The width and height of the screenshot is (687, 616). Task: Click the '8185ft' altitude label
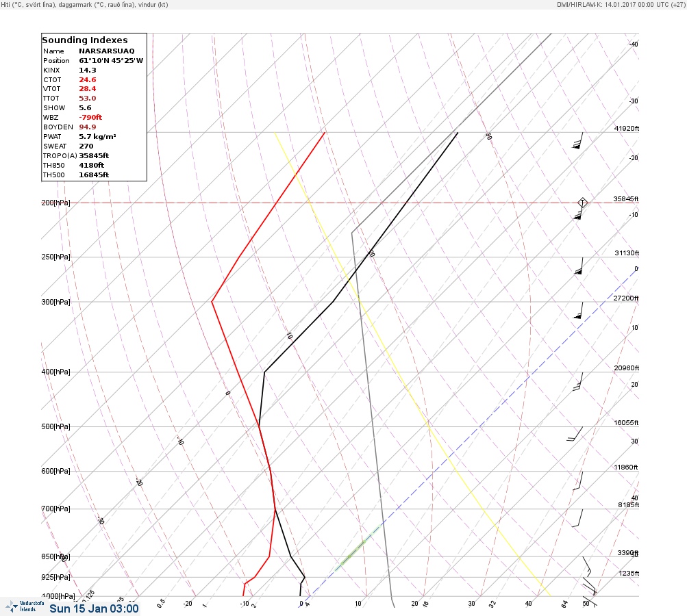pos(628,505)
